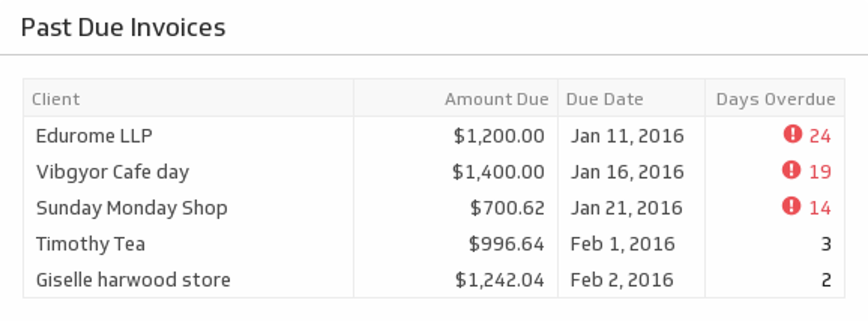The height and width of the screenshot is (321, 868).
Task: Select the Edurome LLP client row
Action: [94, 136]
